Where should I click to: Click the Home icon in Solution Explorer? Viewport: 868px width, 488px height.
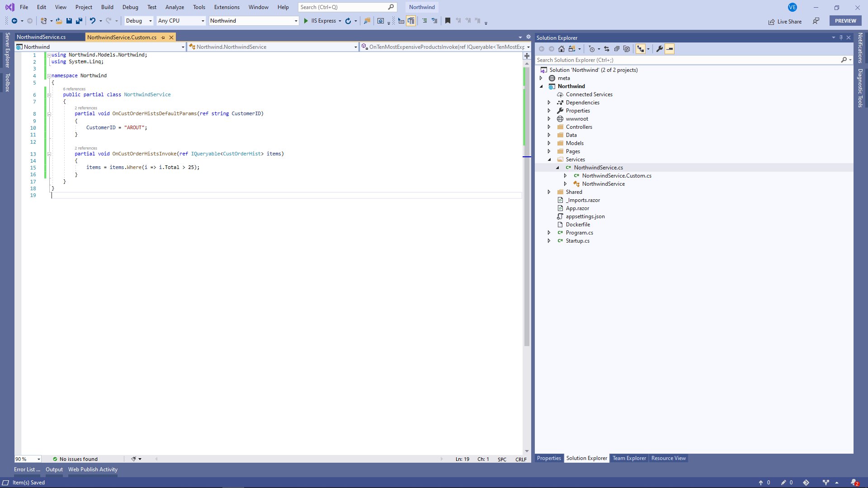[561, 49]
